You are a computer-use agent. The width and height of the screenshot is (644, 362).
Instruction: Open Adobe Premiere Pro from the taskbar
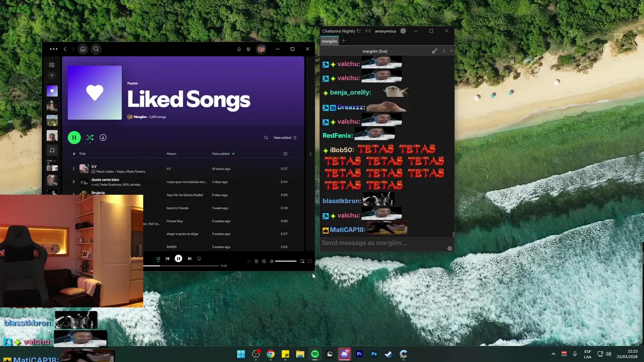(x=359, y=354)
